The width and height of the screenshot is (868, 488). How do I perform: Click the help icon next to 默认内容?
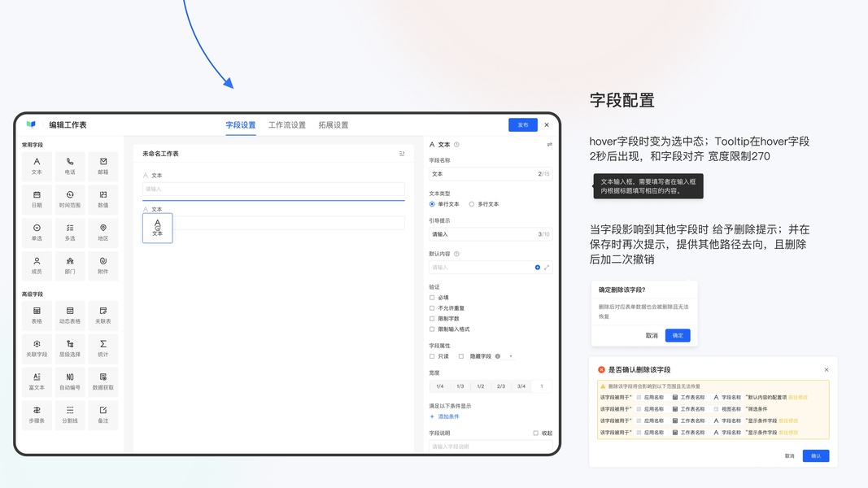(x=456, y=254)
